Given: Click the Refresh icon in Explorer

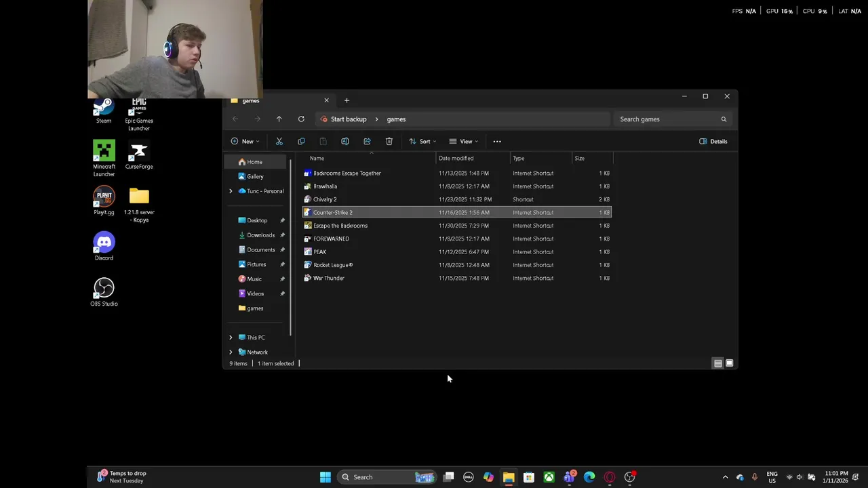Looking at the screenshot, I should pyautogui.click(x=301, y=119).
